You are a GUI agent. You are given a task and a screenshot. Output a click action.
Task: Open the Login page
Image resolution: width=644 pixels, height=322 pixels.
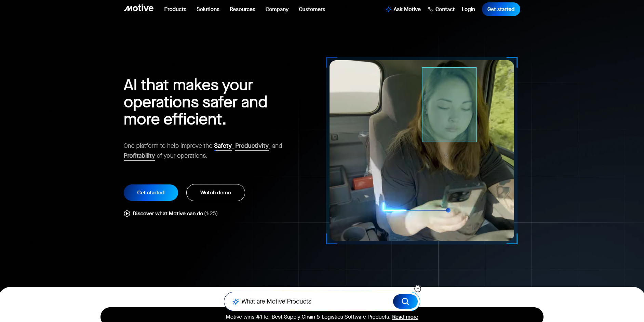point(468,9)
